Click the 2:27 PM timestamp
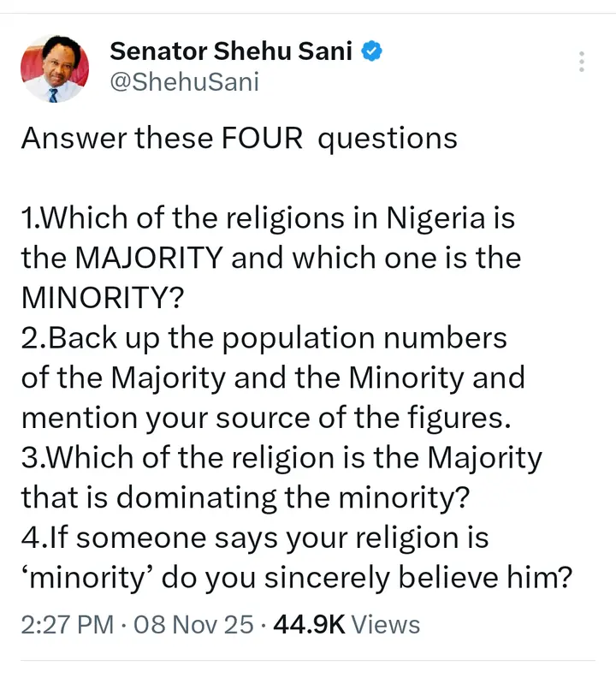This screenshot has width=616, height=678. [67, 624]
